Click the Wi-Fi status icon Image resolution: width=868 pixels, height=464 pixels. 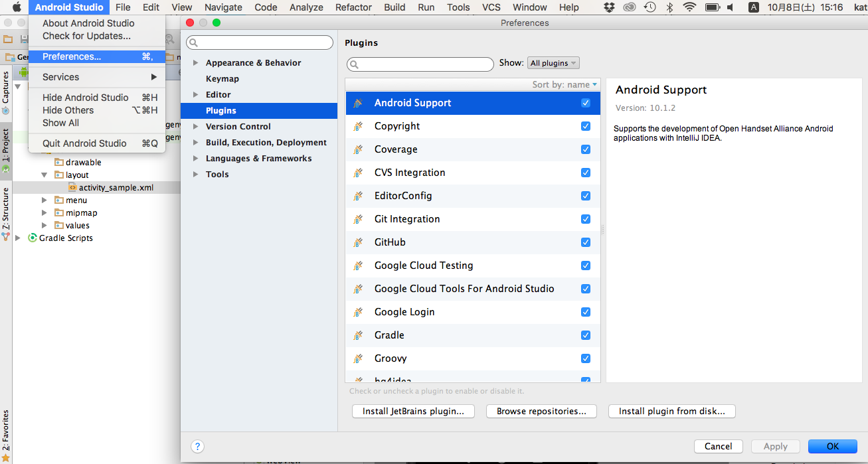pyautogui.click(x=690, y=7)
